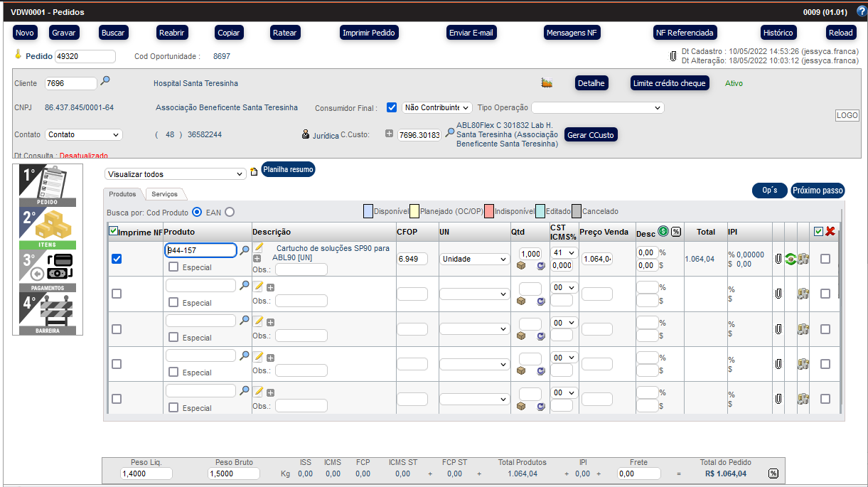Click the Próximo passo button
868x487 pixels.
pyautogui.click(x=818, y=191)
